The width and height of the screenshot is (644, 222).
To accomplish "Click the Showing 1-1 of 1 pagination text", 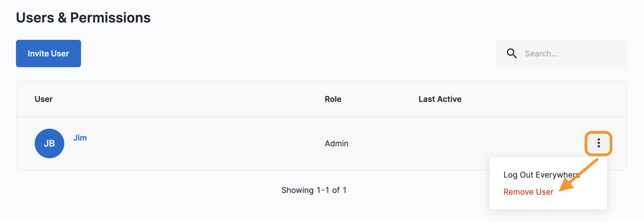I will [x=314, y=190].
